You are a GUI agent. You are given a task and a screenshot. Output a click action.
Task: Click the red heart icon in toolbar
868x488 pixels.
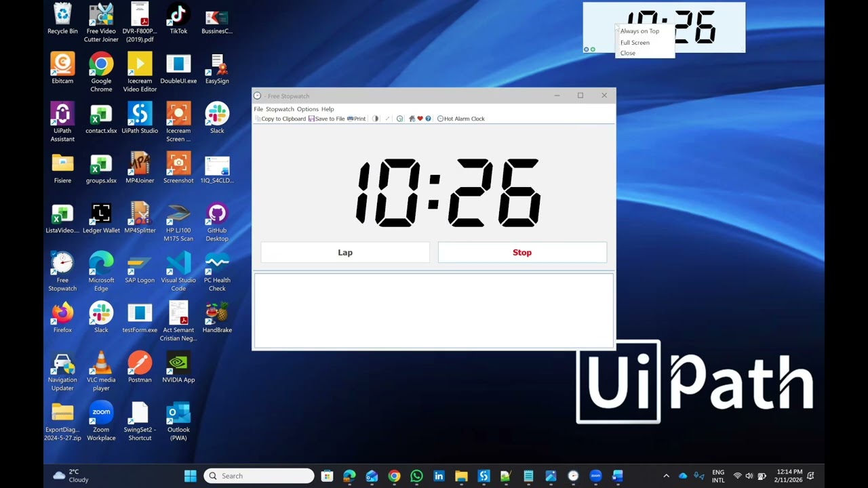coord(420,119)
